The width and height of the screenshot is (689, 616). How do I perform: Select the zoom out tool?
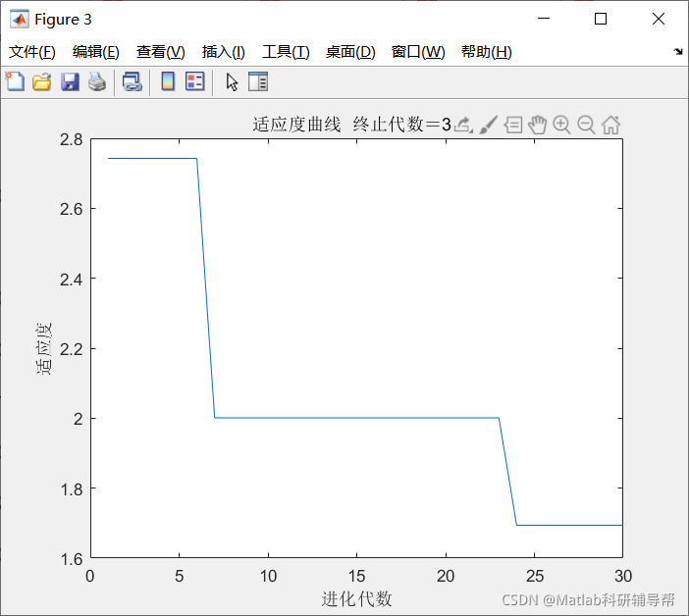586,126
